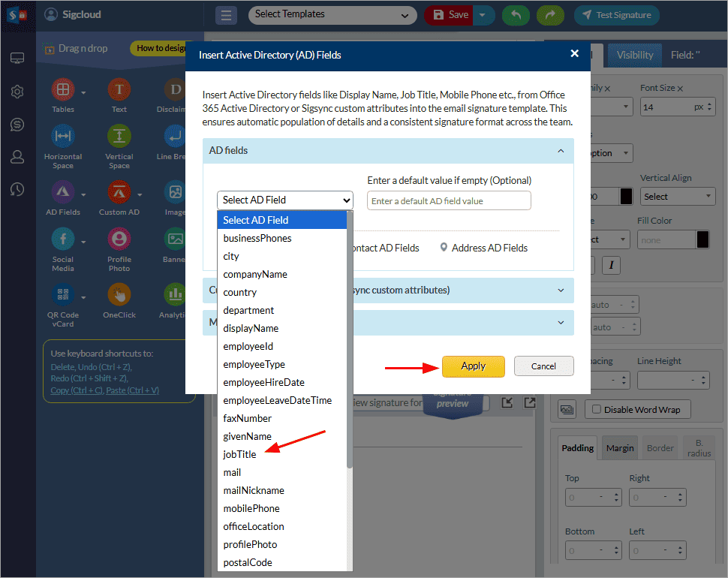728x578 pixels.
Task: Click the Profile Photo icon
Action: click(119, 239)
